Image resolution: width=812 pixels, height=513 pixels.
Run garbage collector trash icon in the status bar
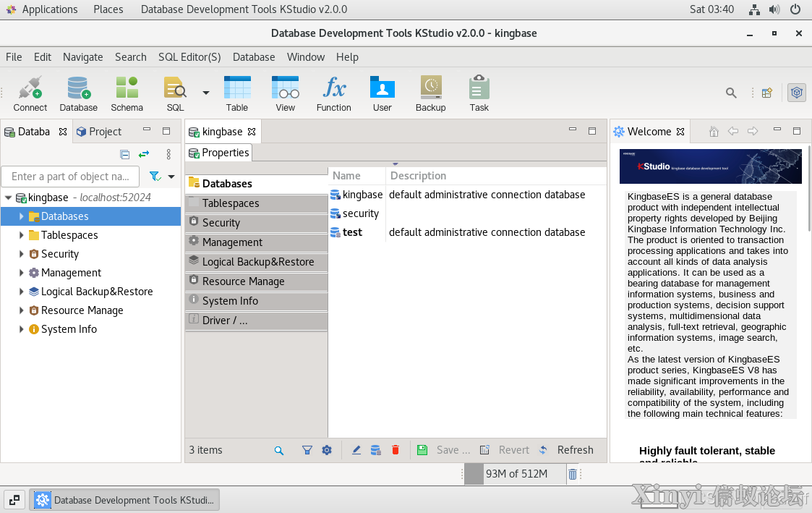pyautogui.click(x=573, y=474)
